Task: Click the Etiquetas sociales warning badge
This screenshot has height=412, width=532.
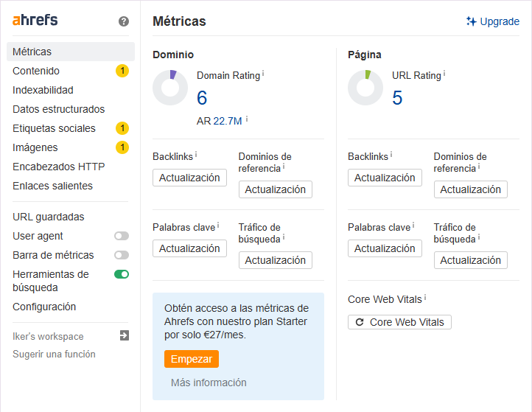Action: tap(122, 128)
